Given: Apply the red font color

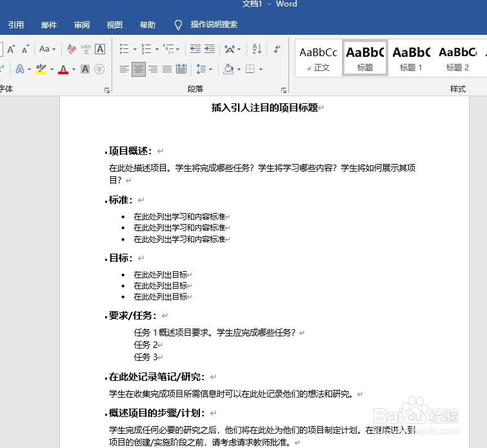Looking at the screenshot, I should [x=63, y=69].
